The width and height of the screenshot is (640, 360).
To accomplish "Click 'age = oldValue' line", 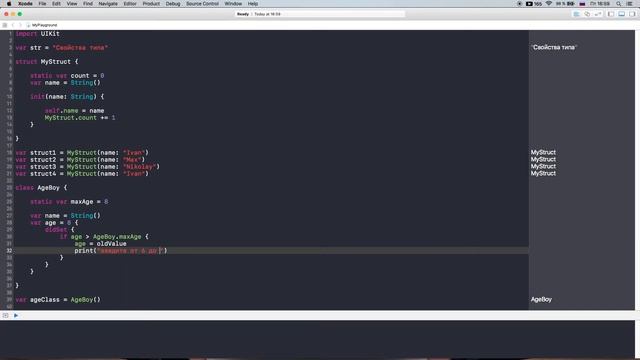I will [x=100, y=244].
